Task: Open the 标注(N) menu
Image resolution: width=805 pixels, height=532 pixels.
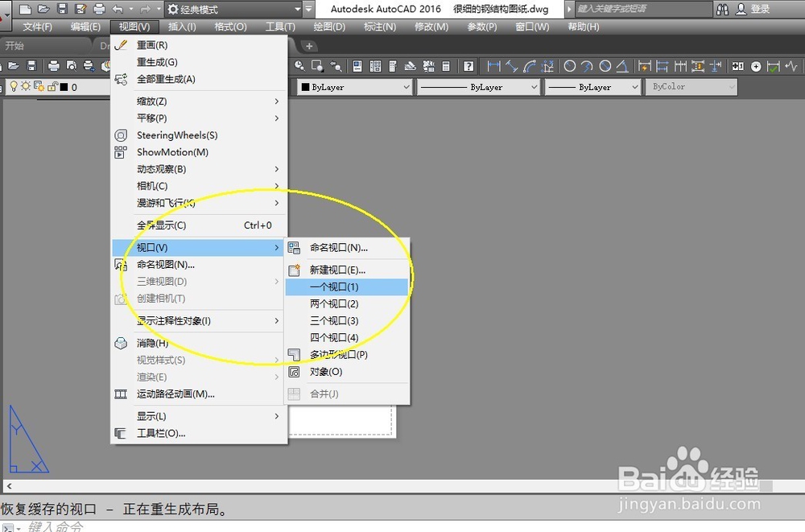Action: coord(380,27)
